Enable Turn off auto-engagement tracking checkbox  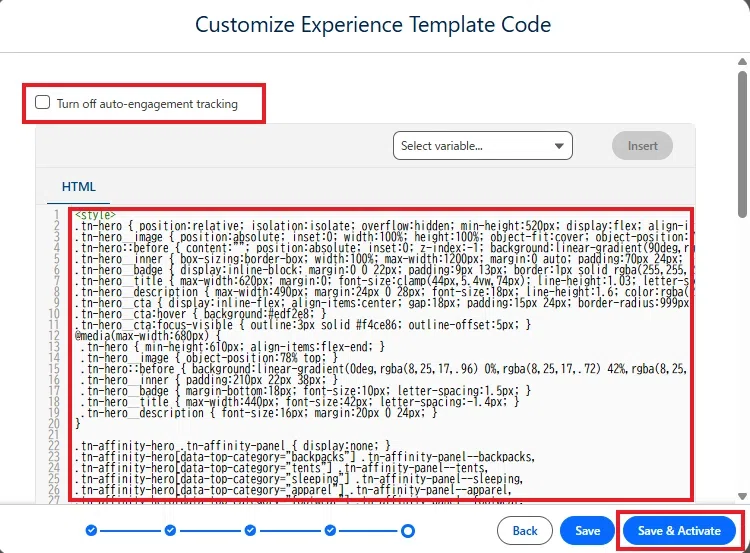pos(43,102)
